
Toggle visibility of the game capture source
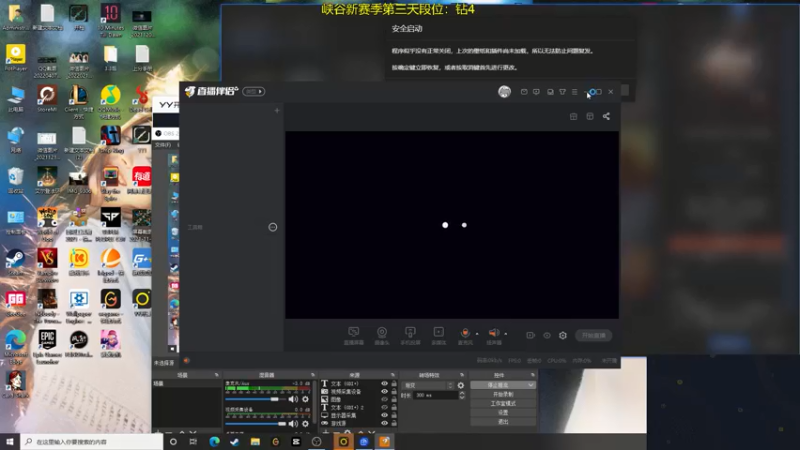[x=384, y=423]
